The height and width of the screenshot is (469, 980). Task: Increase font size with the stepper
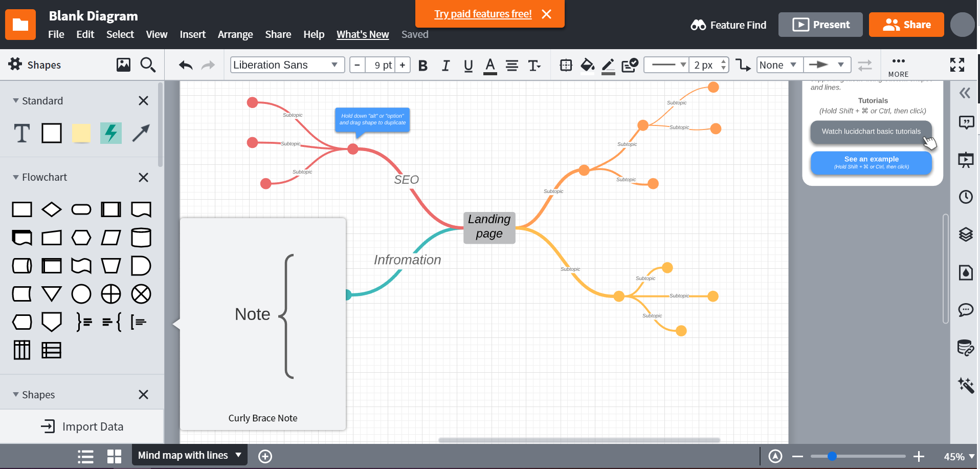coord(403,65)
